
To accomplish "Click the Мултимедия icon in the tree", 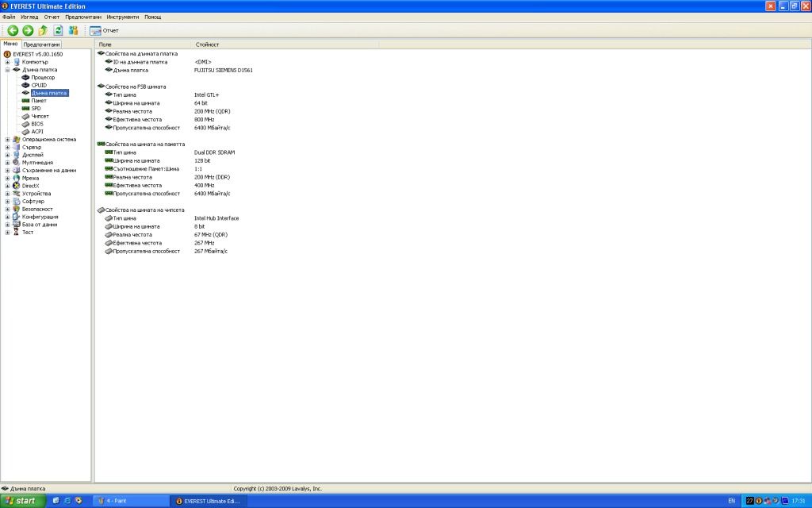I will tap(17, 163).
